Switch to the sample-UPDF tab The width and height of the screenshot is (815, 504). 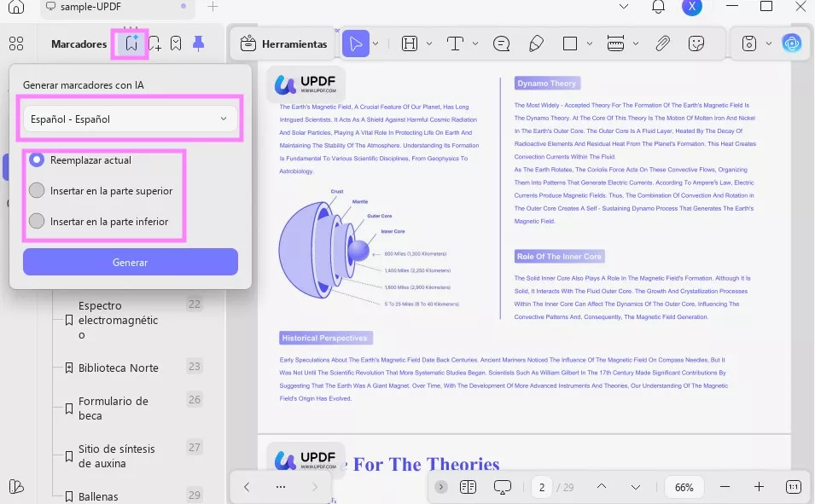tap(117, 8)
